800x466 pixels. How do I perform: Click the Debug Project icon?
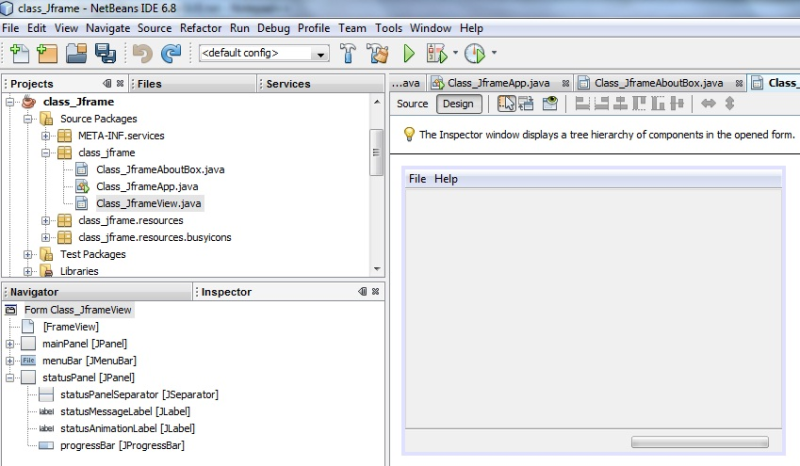pos(437,53)
